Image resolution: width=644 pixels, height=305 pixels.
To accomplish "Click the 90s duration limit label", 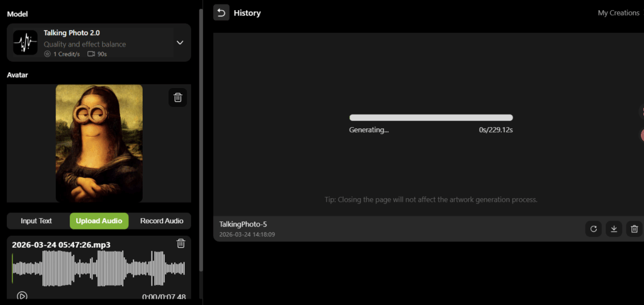I will tap(97, 54).
